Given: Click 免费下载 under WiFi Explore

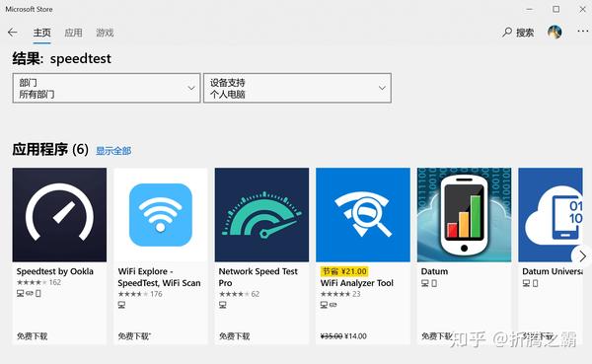Looking at the screenshot, I should point(134,336).
